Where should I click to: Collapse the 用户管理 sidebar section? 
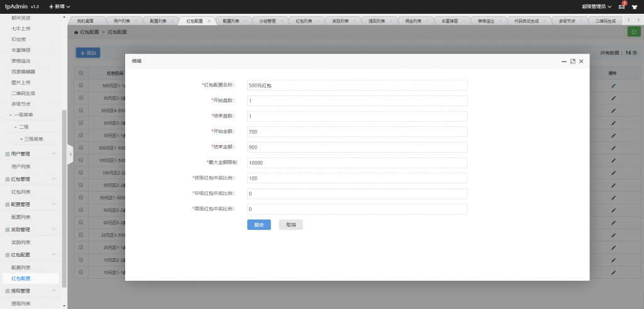coord(54,154)
